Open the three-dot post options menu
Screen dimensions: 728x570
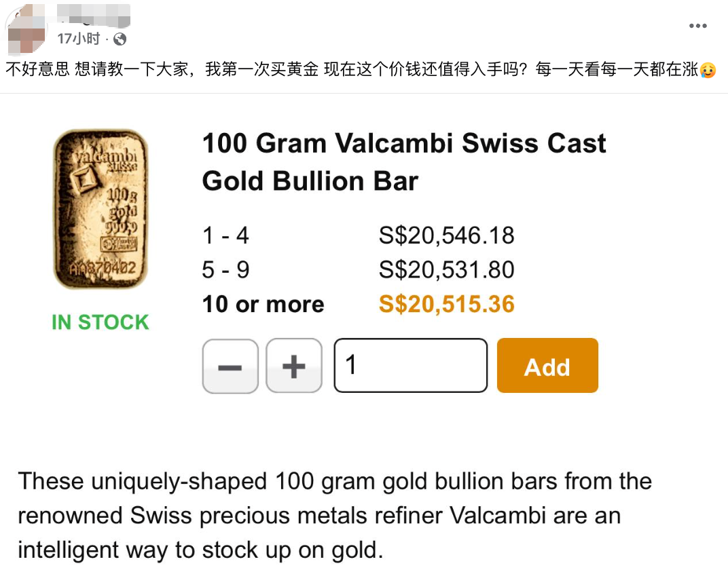[697, 26]
